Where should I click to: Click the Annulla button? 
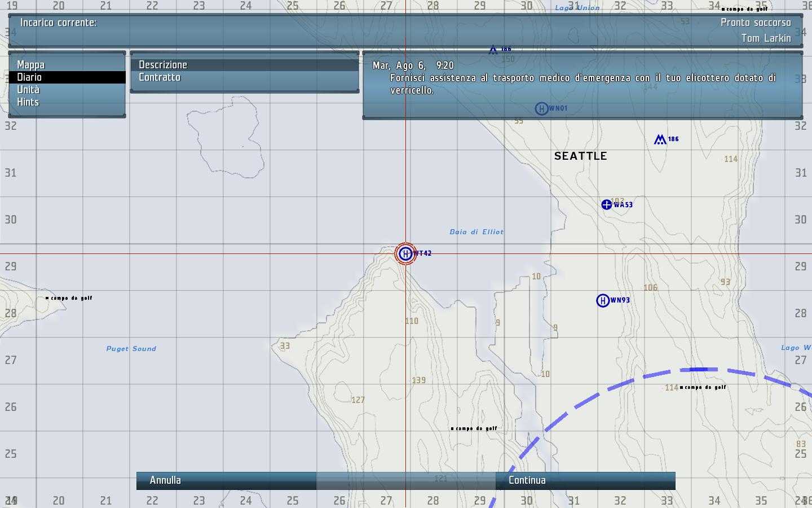click(x=226, y=480)
